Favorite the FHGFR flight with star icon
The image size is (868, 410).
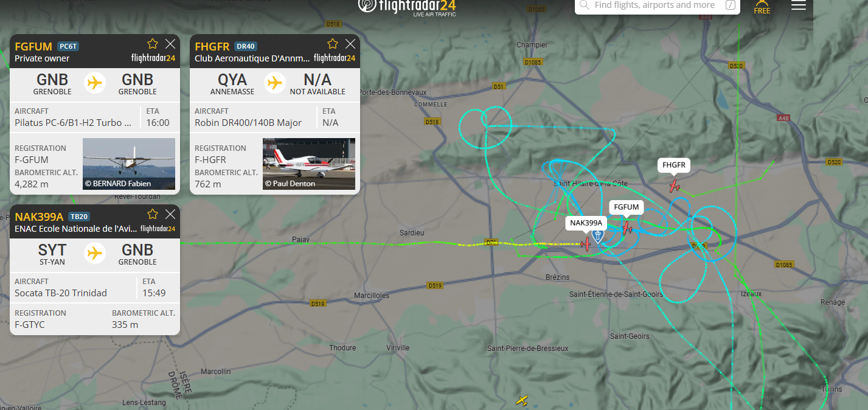[333, 44]
